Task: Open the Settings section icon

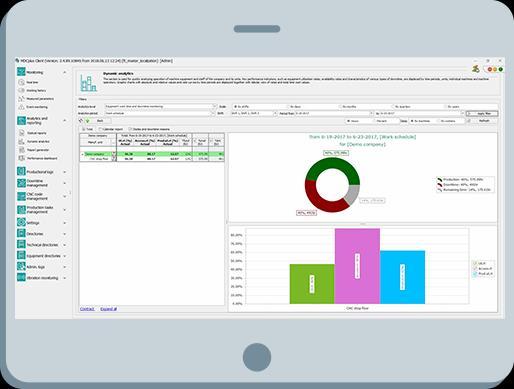Action: click(21, 222)
